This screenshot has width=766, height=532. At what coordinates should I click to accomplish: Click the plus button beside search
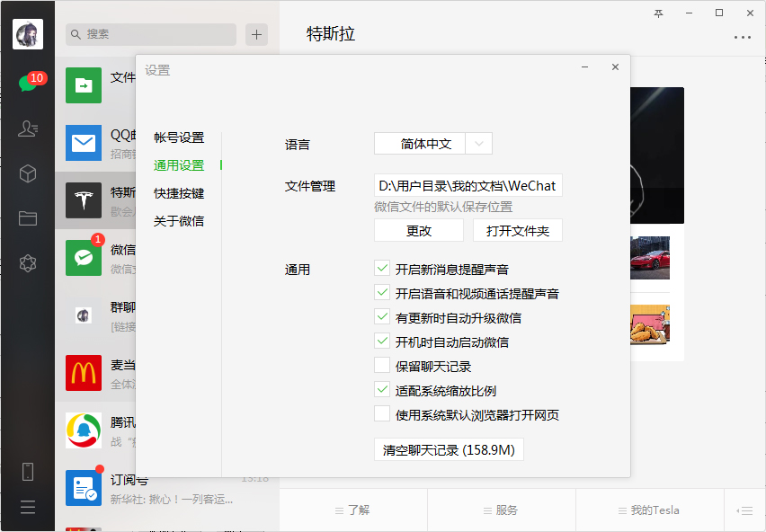click(x=256, y=34)
